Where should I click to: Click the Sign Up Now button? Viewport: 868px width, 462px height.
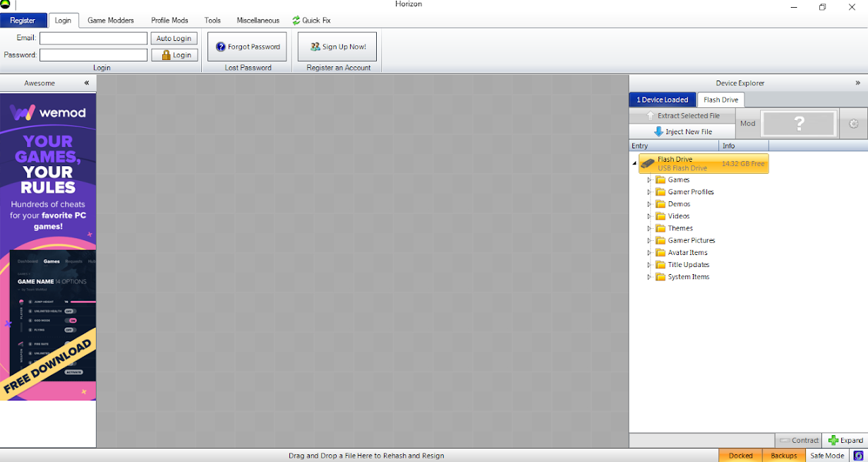coord(337,46)
